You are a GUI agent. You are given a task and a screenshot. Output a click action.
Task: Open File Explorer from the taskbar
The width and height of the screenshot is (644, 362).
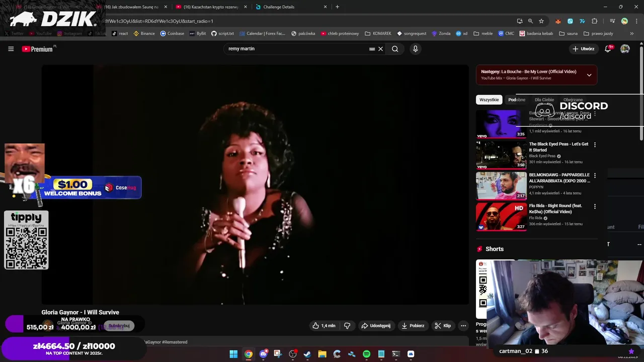click(322, 354)
